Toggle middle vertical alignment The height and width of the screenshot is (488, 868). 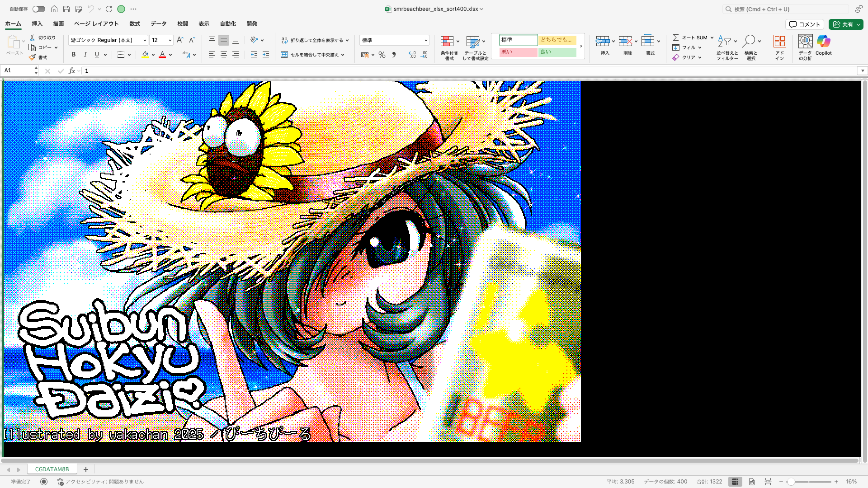[224, 40]
